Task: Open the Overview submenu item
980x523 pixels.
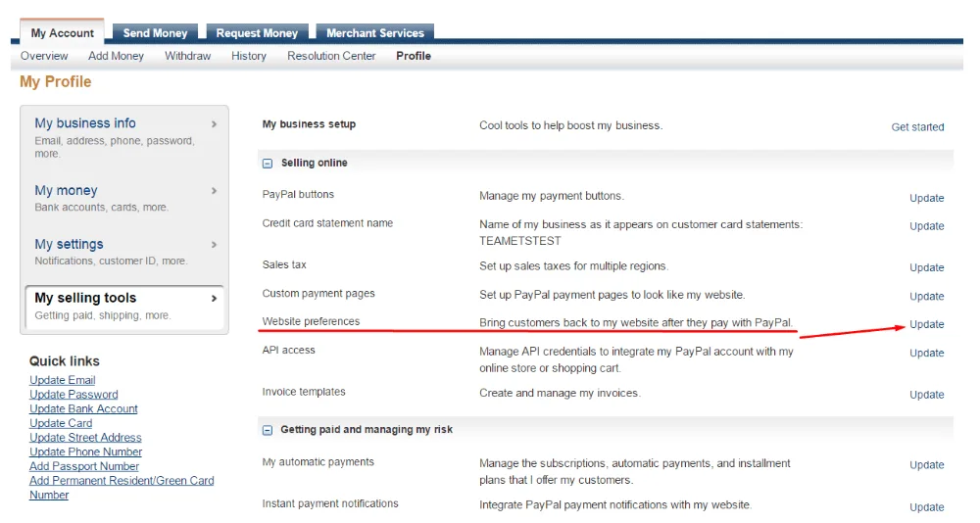Action: (44, 56)
